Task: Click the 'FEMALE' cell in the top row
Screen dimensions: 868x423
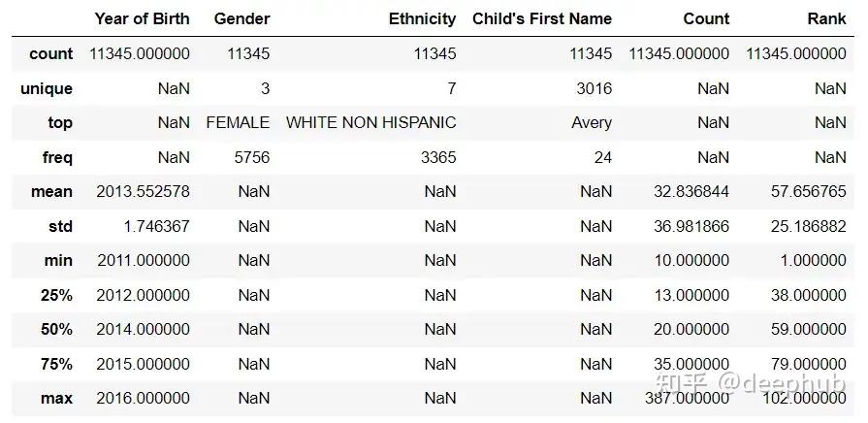Action: pyautogui.click(x=238, y=123)
